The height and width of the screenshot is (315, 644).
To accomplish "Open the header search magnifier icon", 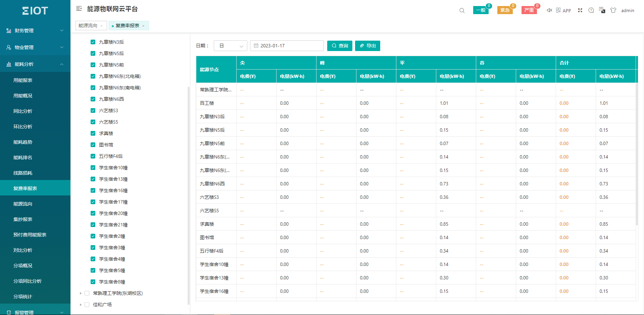I will (x=462, y=10).
